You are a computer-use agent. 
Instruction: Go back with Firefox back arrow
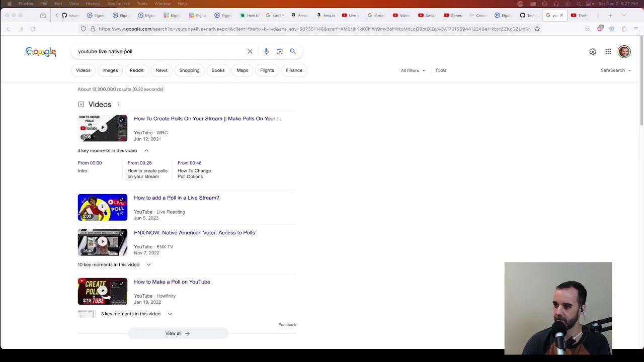[x=9, y=29]
